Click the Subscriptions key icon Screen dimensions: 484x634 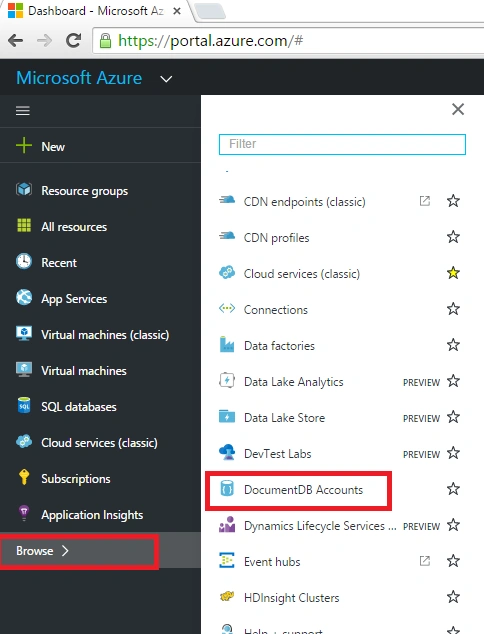(x=24, y=477)
